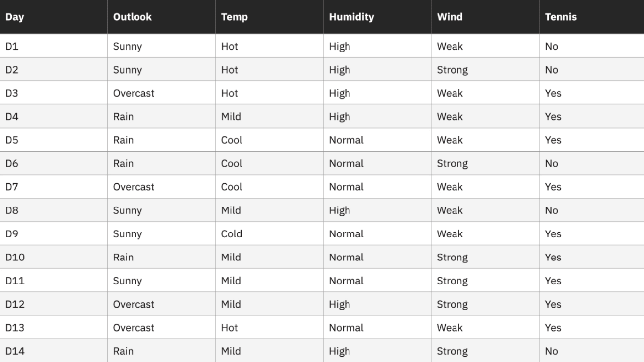Click the Wind column header

tap(485, 17)
